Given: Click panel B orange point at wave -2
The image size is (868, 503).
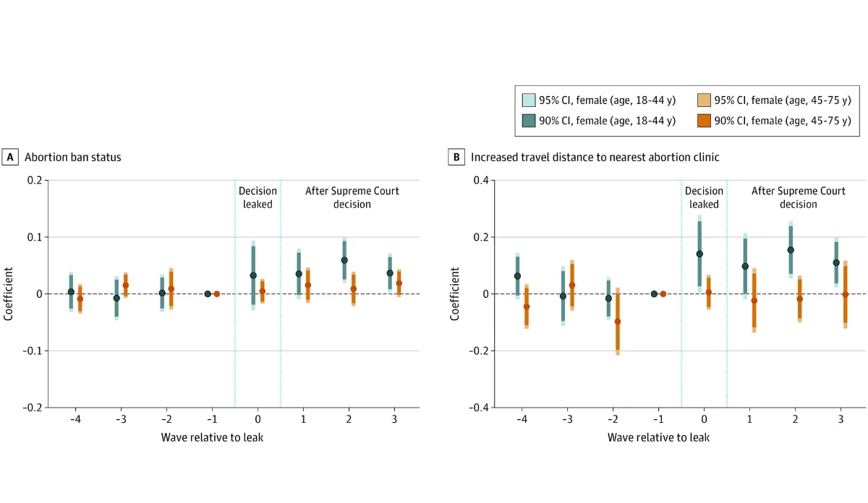Looking at the screenshot, I should 617,322.
